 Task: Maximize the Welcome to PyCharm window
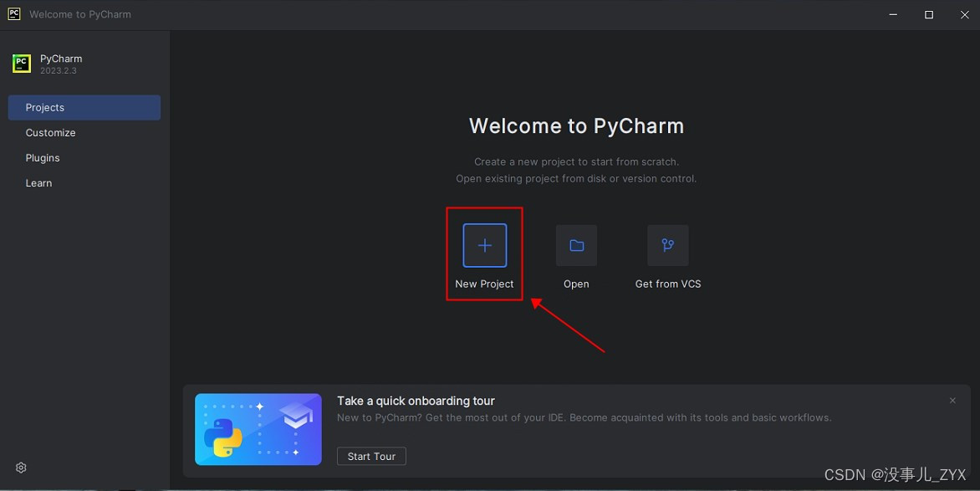[x=929, y=14]
